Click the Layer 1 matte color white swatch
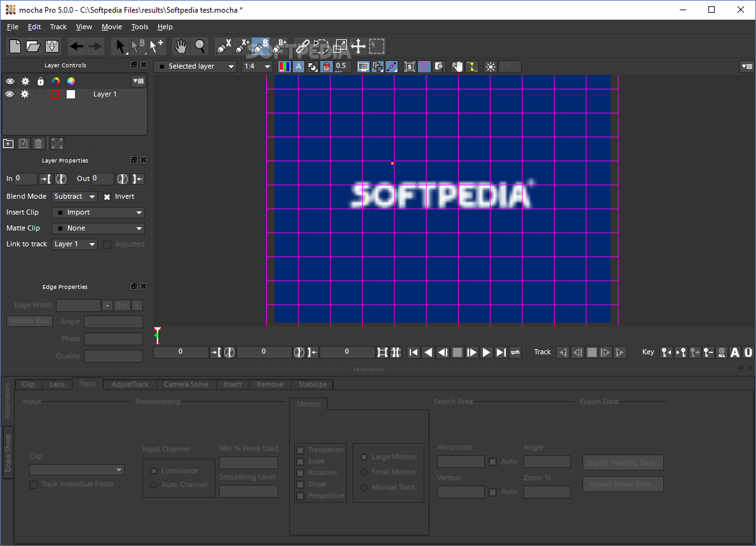This screenshot has width=756, height=546. click(71, 94)
